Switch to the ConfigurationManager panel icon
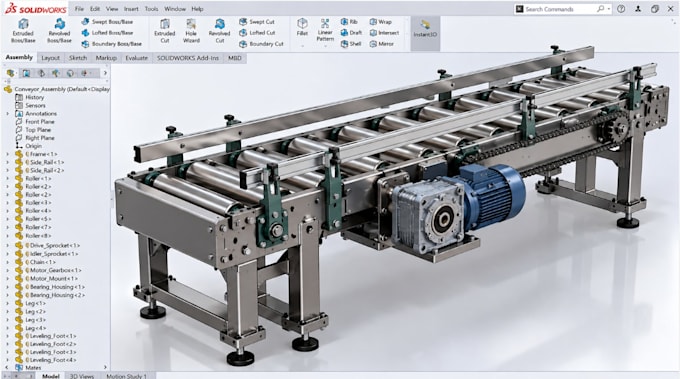This screenshot has width=680, height=379. click(41, 73)
